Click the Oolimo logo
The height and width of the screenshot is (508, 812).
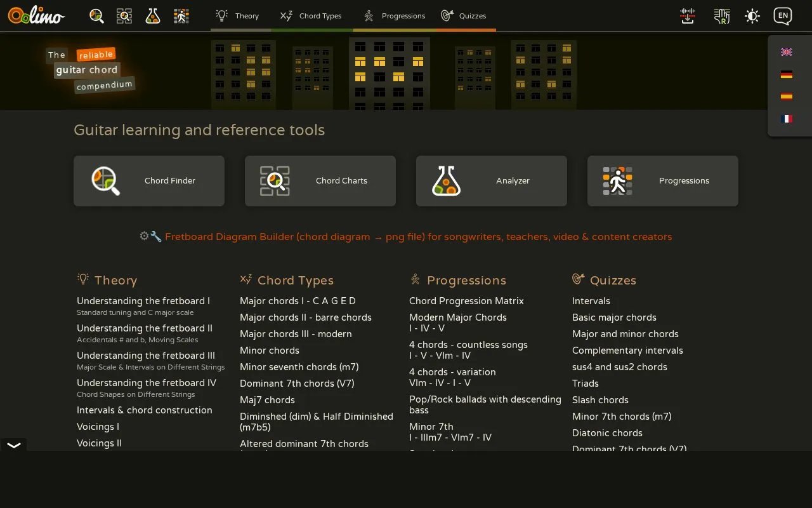(36, 16)
